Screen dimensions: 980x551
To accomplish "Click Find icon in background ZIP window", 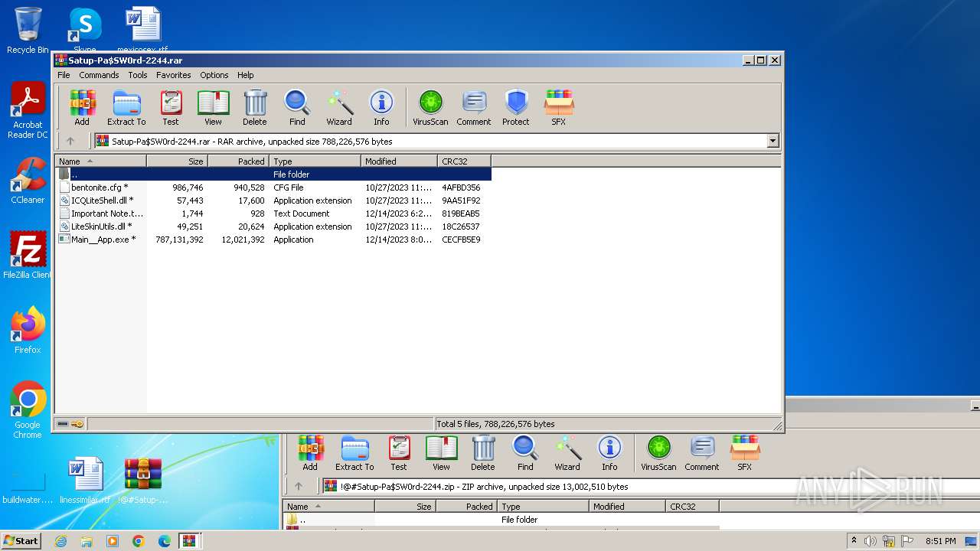I will [525, 453].
